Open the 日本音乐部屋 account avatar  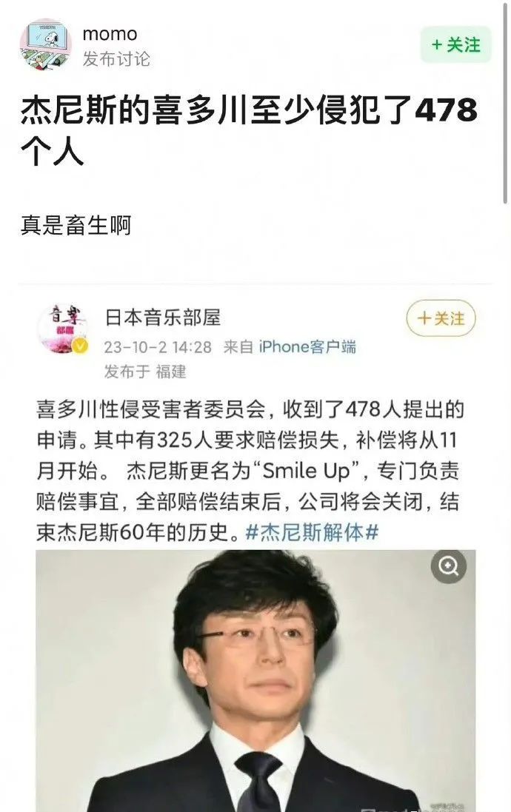62,329
